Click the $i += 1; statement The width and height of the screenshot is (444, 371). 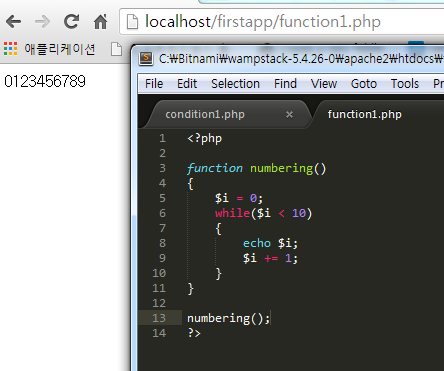[x=270, y=258]
